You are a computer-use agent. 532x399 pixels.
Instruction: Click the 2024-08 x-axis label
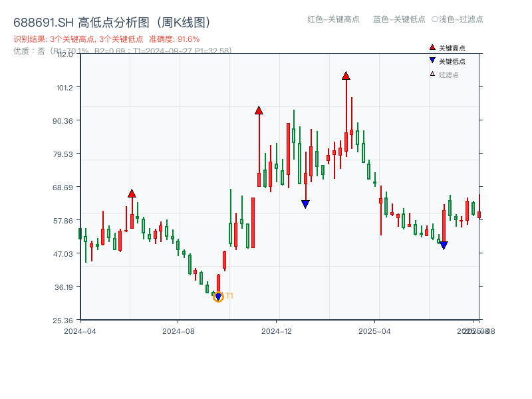[178, 330]
